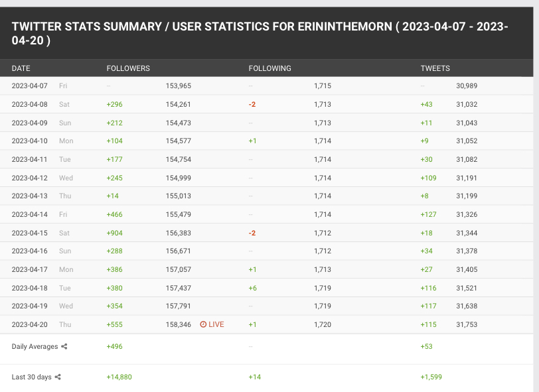Screen dimensions: 539x392
Task: Select the date 2023-04-12
Action: (30, 178)
